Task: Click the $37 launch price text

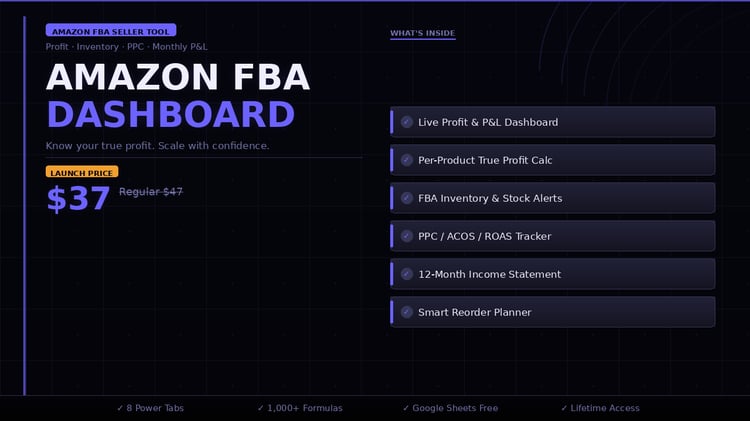Action: pyautogui.click(x=78, y=199)
